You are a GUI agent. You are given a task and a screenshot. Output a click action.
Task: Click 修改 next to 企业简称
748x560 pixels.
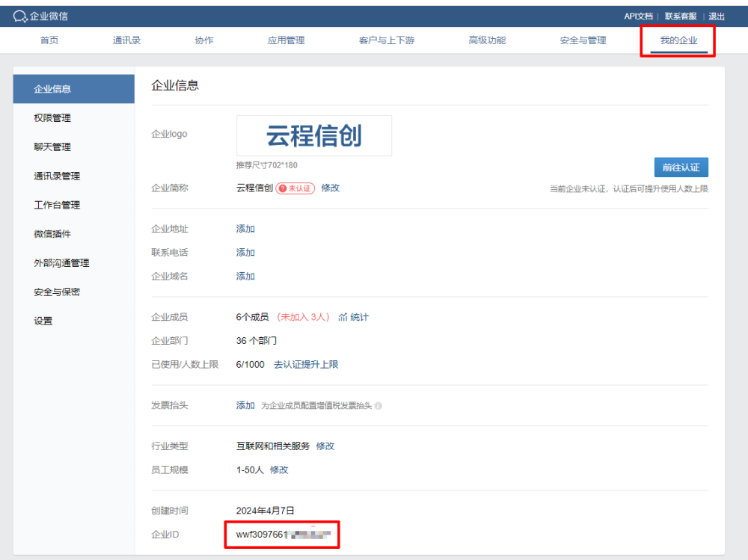(x=330, y=188)
